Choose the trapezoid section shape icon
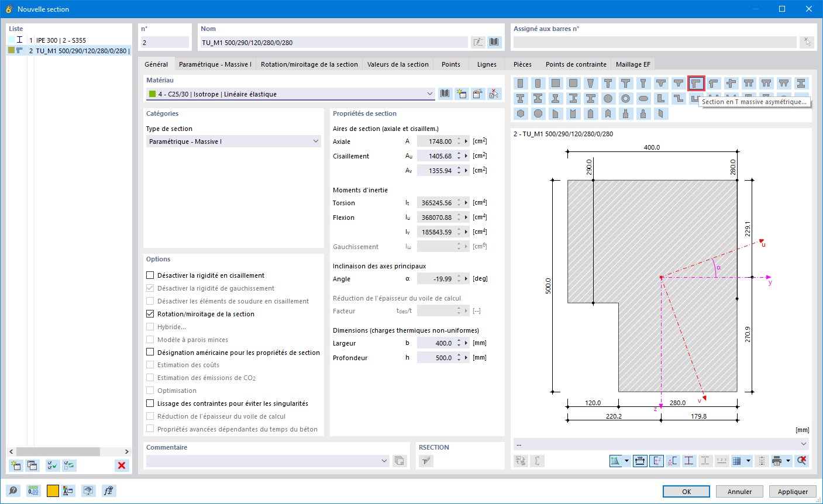This screenshot has height=504, width=823. click(x=591, y=84)
